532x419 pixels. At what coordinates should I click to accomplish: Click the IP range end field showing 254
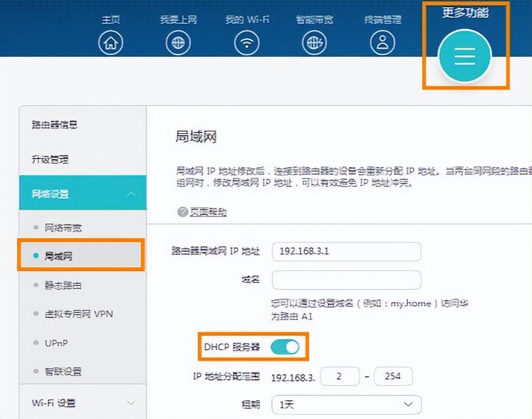coord(393,376)
